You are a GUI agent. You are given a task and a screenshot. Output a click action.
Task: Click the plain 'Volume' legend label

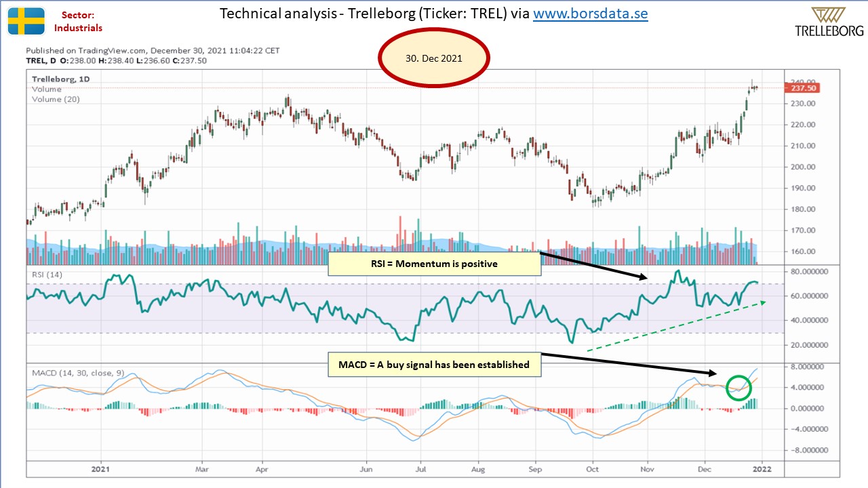[x=47, y=89]
